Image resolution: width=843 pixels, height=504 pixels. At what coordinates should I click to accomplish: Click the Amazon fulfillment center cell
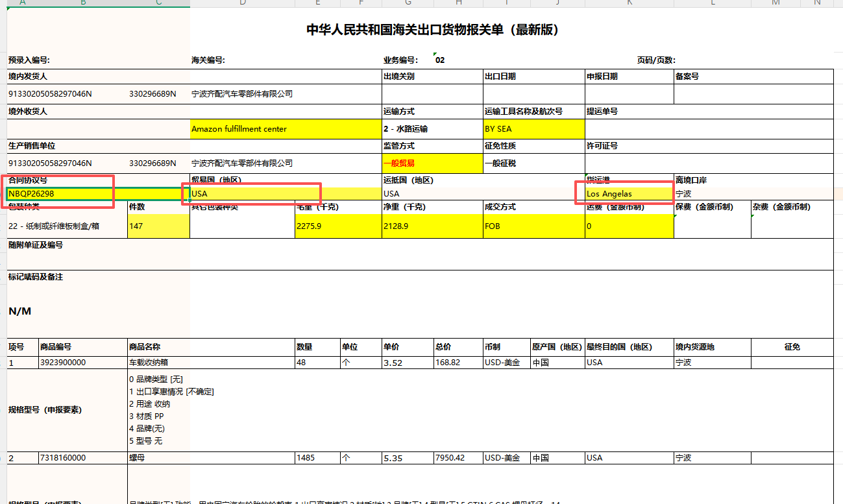239,129
